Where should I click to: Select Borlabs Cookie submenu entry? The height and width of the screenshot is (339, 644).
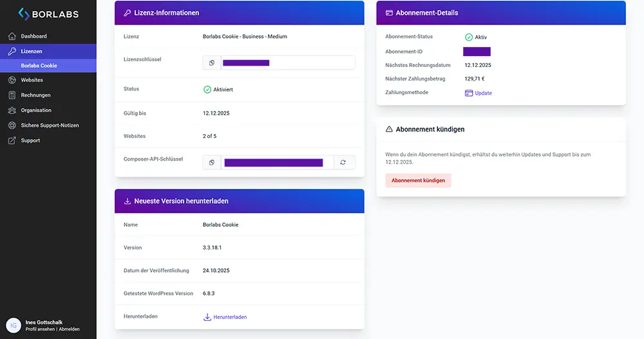pos(48,66)
